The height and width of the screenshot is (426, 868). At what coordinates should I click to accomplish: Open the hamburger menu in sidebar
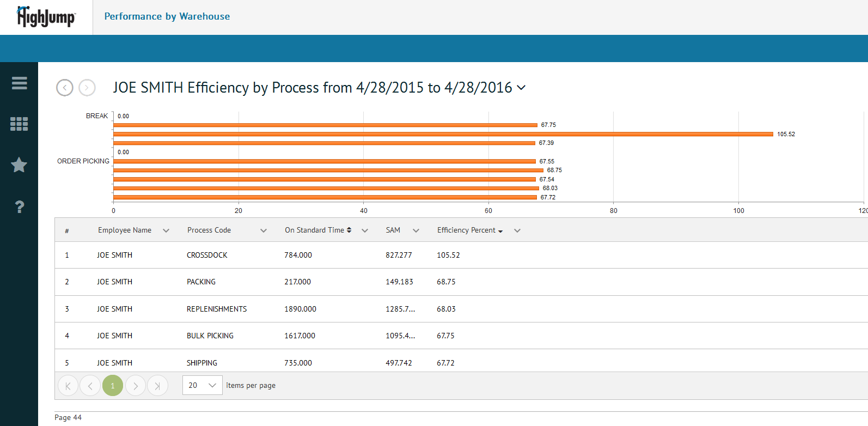tap(19, 83)
